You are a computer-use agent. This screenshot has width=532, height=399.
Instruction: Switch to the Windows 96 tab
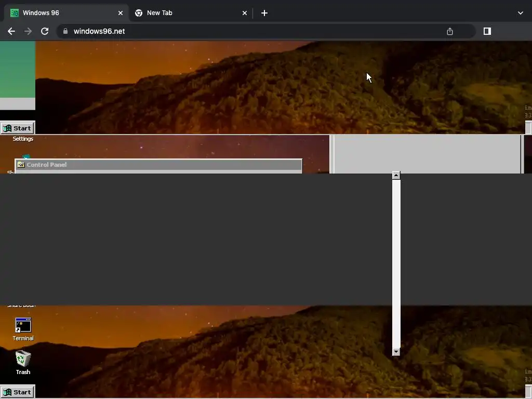tap(66, 13)
